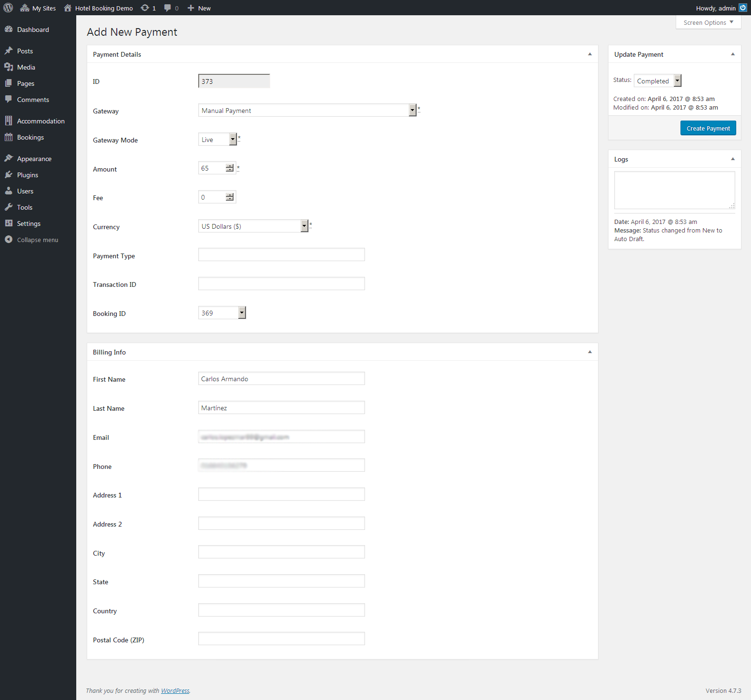Collapse the Billing Info panel
751x700 pixels.
[589, 352]
